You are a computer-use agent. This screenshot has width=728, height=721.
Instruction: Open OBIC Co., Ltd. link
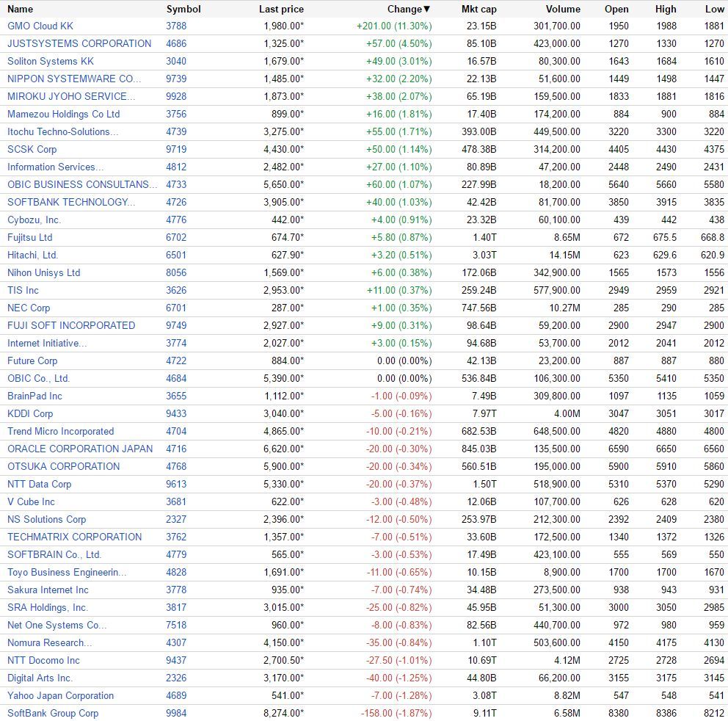click(x=39, y=379)
